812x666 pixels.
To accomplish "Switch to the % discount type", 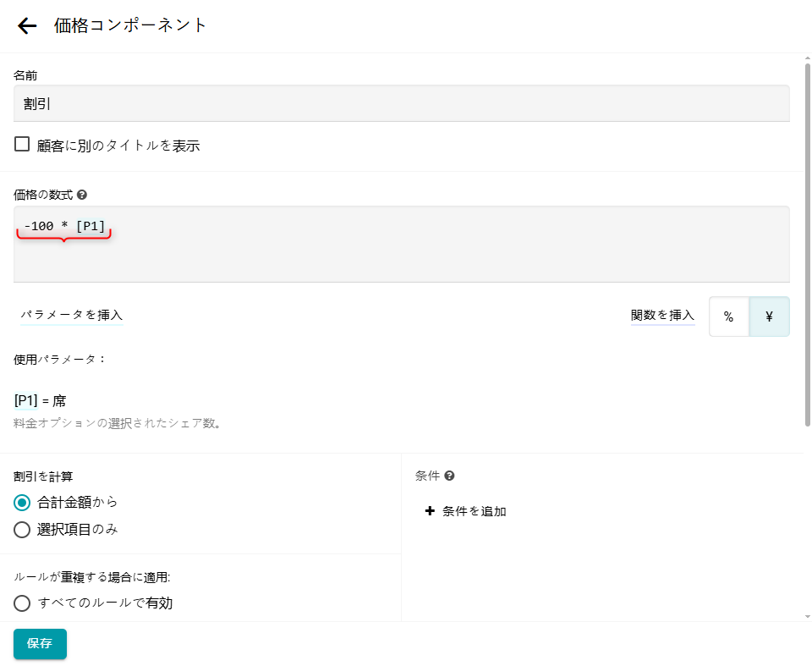I will pos(728,316).
